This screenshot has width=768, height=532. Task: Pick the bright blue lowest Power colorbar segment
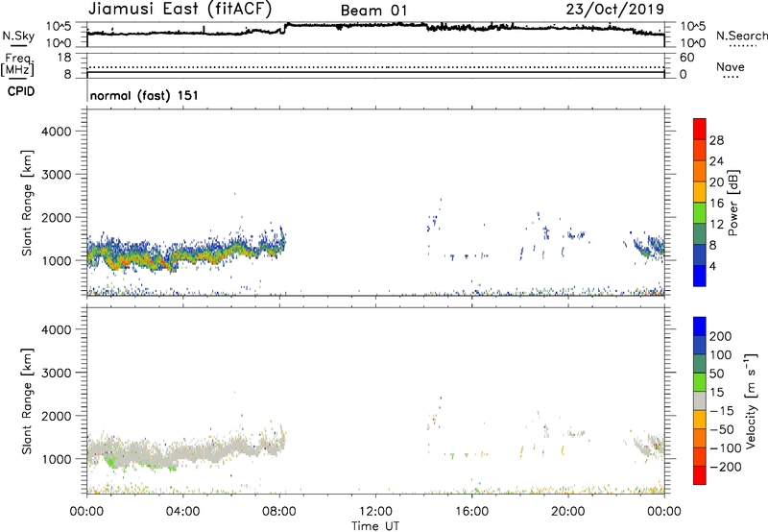coord(700,277)
